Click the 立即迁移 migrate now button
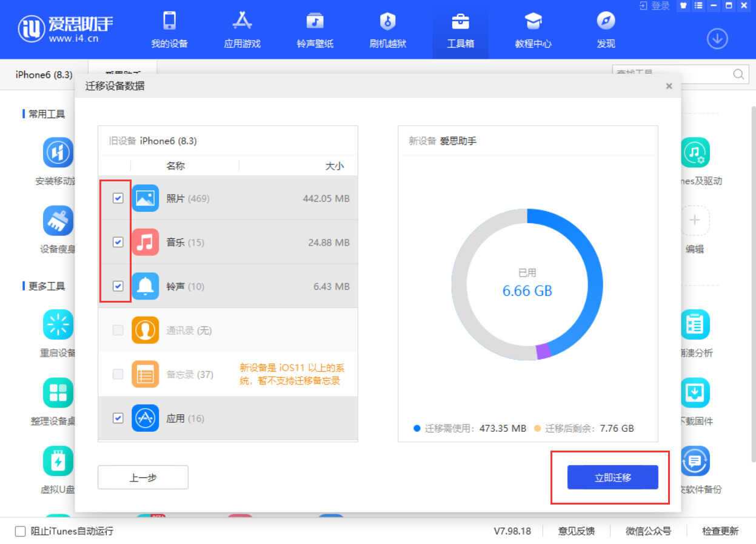This screenshot has height=544, width=756. coord(612,477)
